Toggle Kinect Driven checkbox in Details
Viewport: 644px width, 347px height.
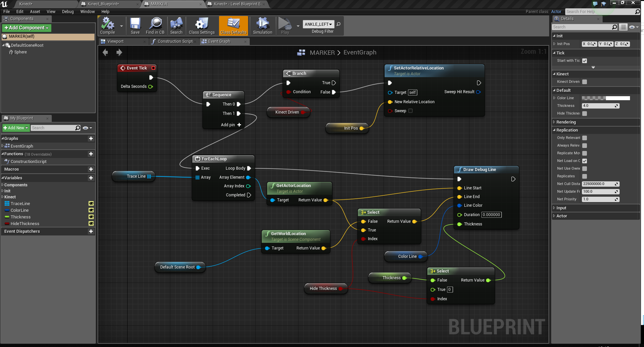(x=585, y=82)
